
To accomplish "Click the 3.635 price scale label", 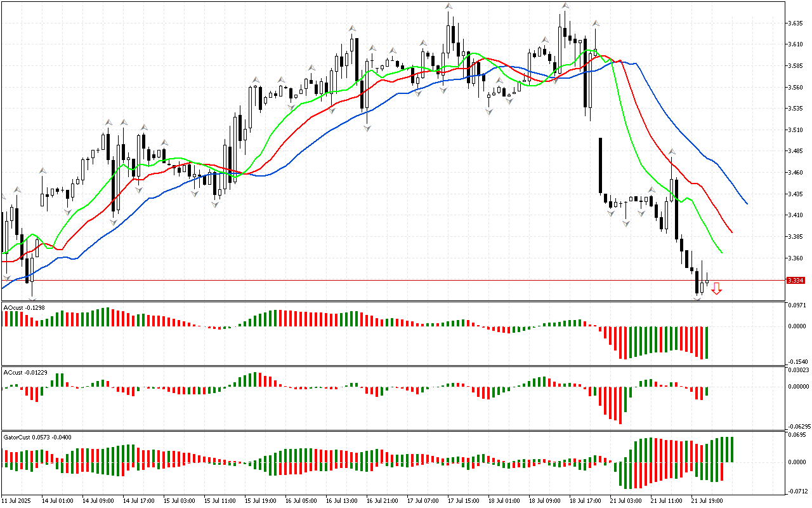I will pos(796,23).
